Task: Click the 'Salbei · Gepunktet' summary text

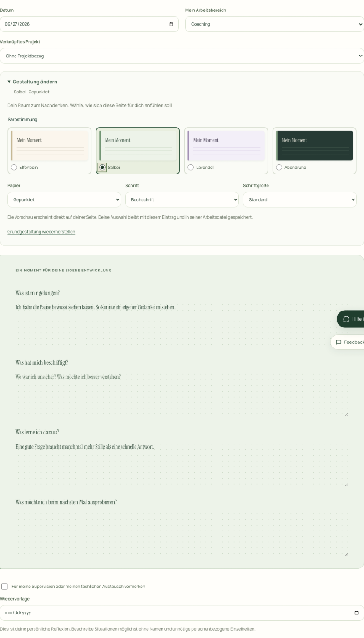Action: (x=31, y=92)
